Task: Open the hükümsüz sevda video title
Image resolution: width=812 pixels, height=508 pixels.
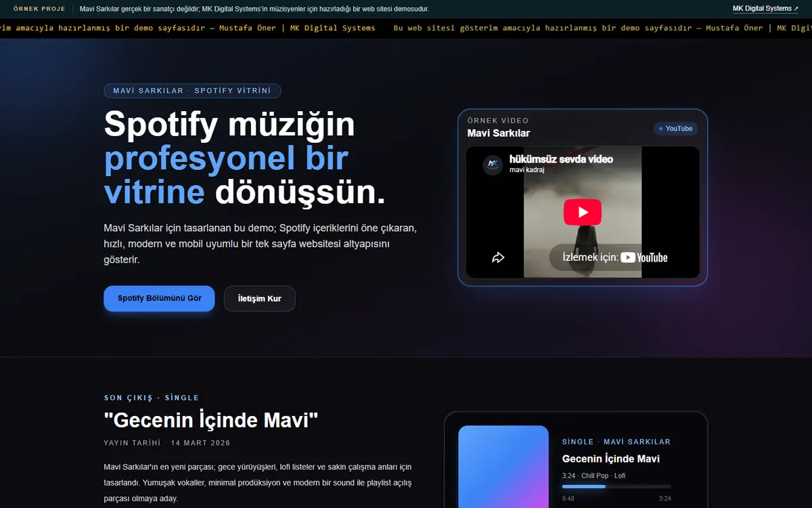Action: (561, 159)
